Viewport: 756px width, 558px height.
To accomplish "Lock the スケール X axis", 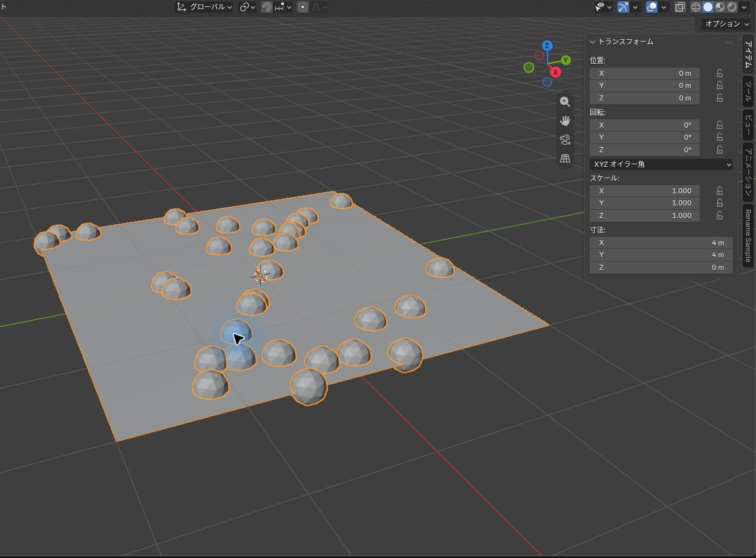I will point(719,191).
